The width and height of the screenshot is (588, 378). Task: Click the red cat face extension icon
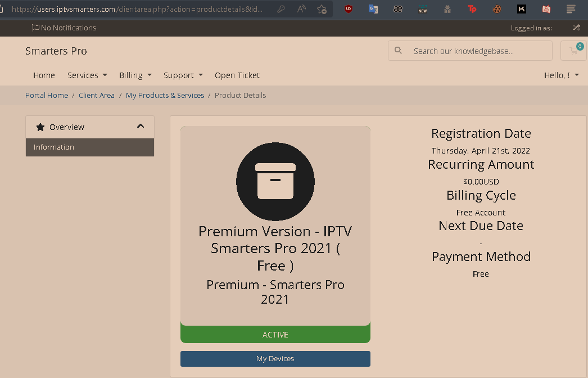546,9
